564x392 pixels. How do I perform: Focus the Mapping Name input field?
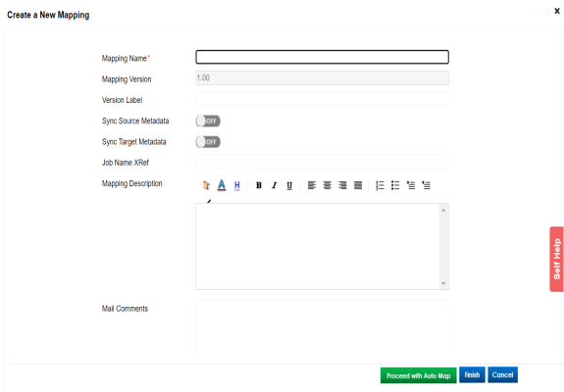[322, 57]
